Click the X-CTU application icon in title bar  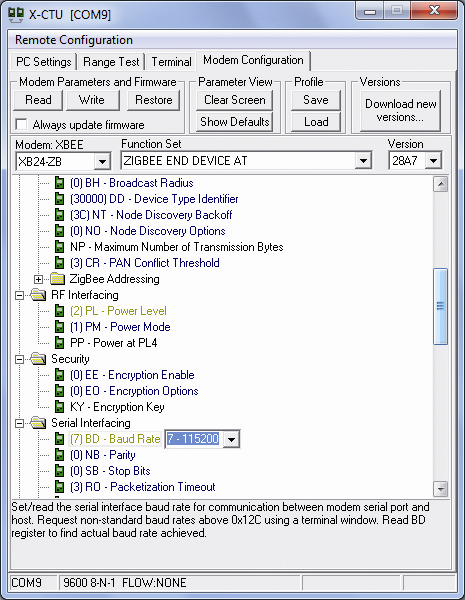pyautogui.click(x=16, y=15)
